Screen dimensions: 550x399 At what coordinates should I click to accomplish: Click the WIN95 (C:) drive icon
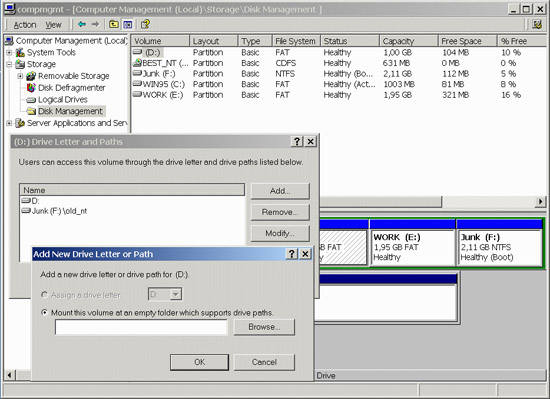pyautogui.click(x=137, y=84)
